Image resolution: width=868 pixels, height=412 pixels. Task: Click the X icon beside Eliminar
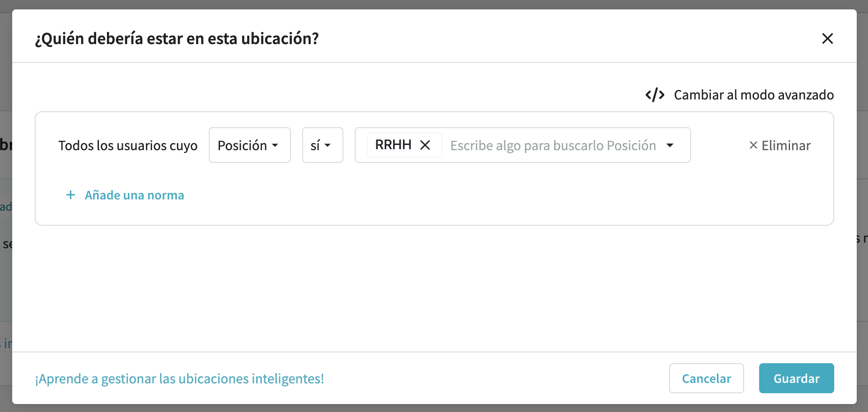754,145
